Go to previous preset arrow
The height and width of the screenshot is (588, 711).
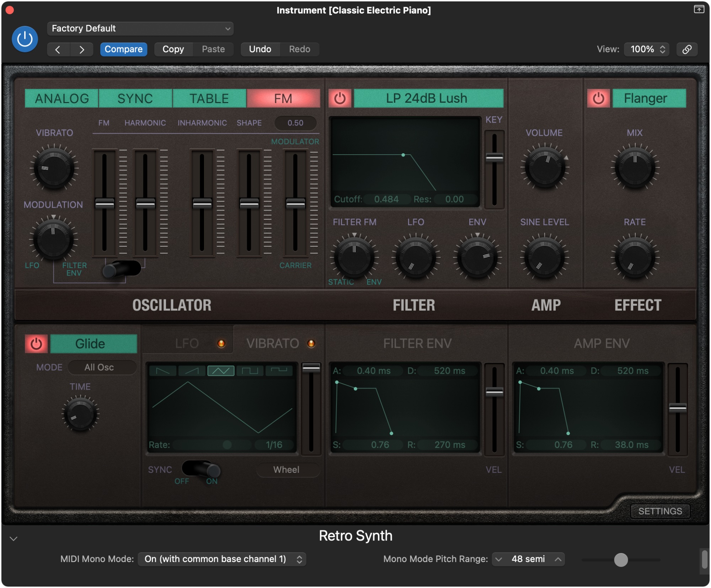click(x=58, y=49)
